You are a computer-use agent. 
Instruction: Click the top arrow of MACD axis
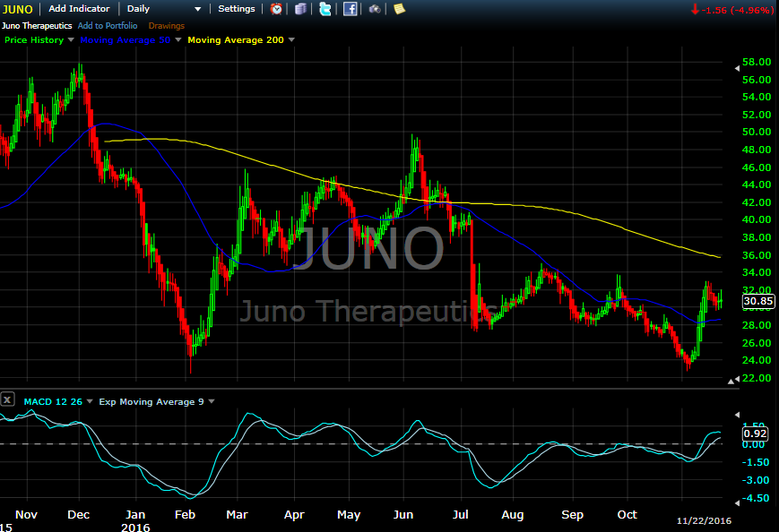(x=737, y=415)
